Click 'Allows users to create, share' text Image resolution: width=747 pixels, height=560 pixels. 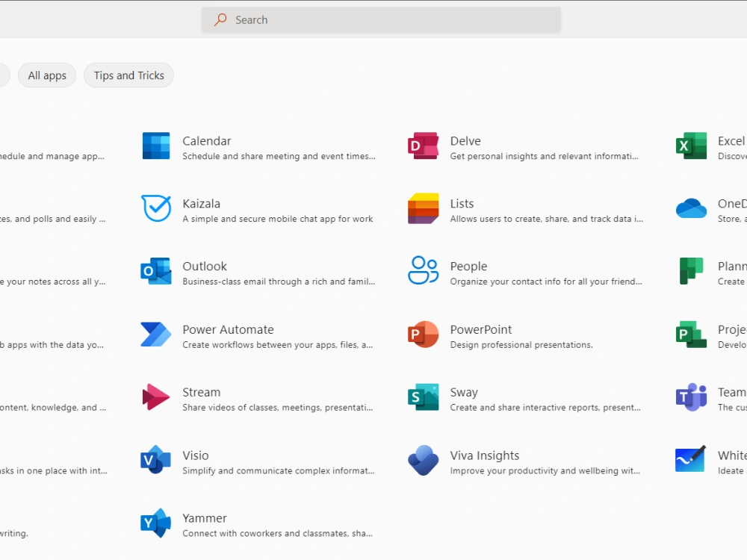click(547, 219)
